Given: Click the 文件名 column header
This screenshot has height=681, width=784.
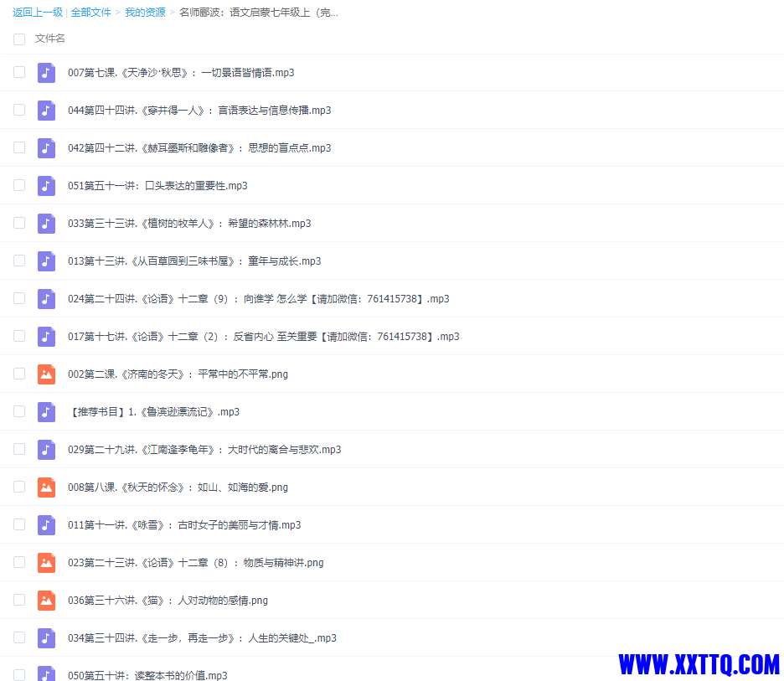Looking at the screenshot, I should click(x=50, y=39).
